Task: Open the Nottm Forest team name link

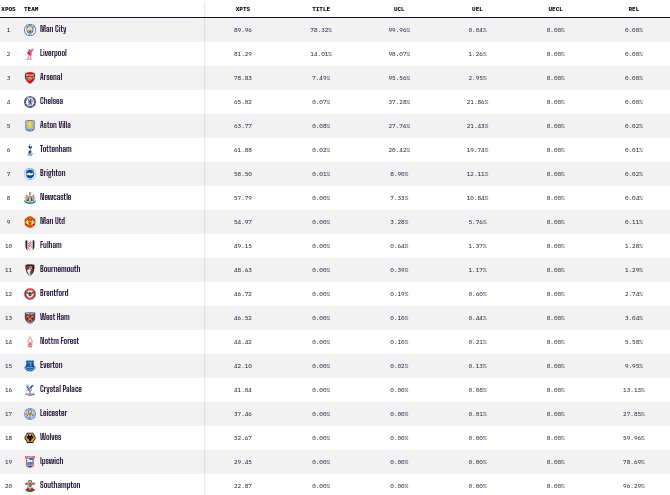Action: 59,341
